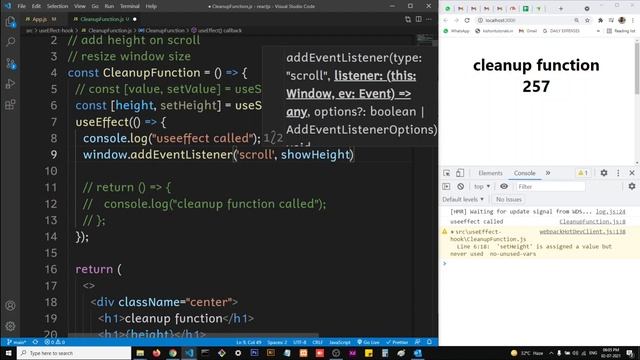
Task: Expand more DevTools tabs chevron
Action: pos(548,173)
